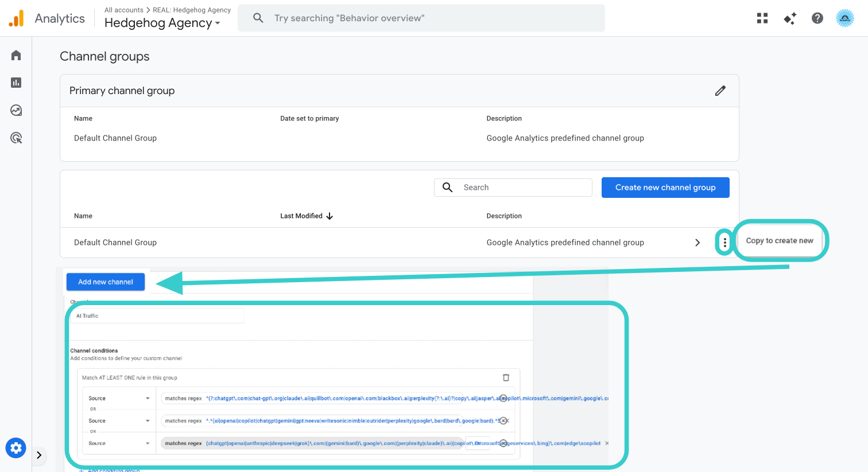Focus the AI Traffic channel name field
The height and width of the screenshot is (472, 868).
(157, 316)
